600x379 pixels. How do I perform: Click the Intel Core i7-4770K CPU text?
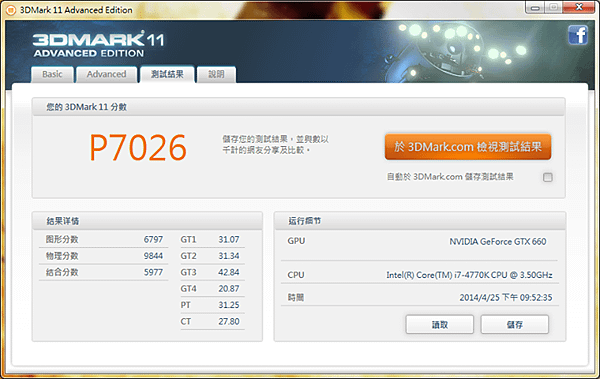[469, 275]
